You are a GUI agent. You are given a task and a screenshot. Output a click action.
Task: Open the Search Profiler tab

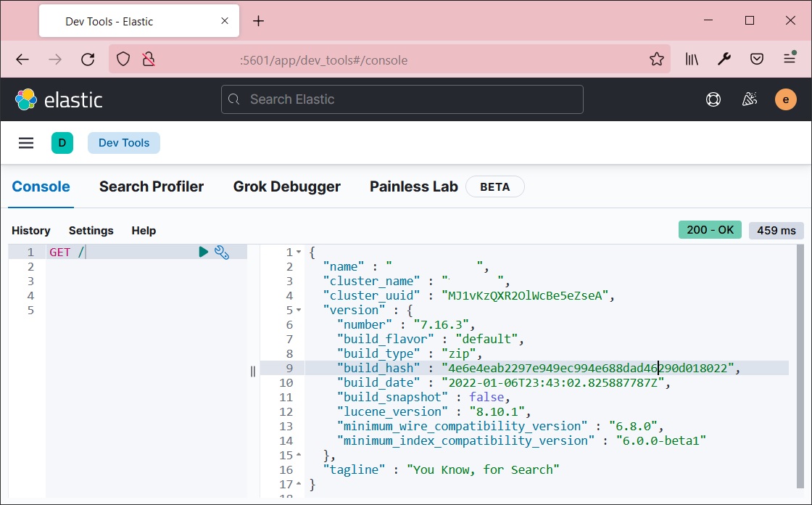tap(152, 186)
